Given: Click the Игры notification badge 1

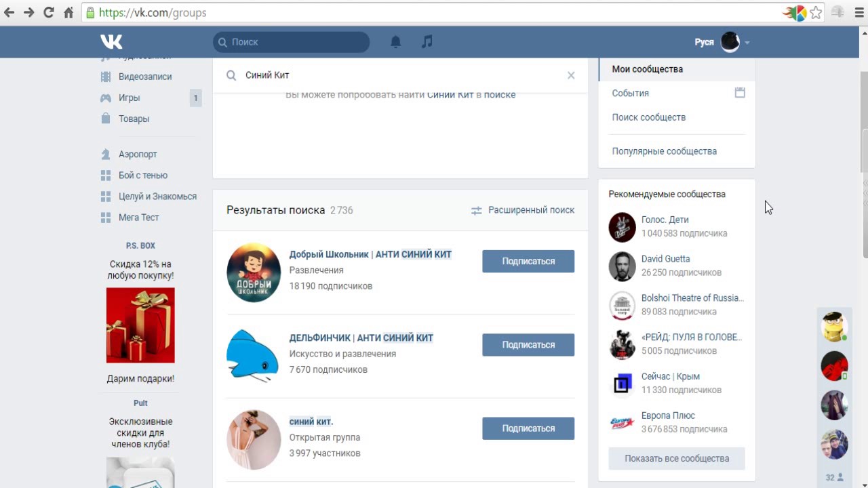Looking at the screenshot, I should (x=195, y=98).
